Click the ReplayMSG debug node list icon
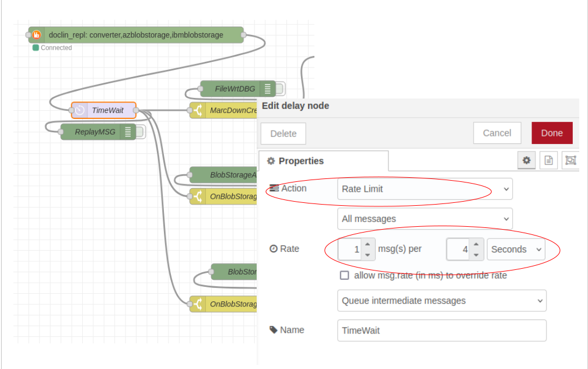The width and height of the screenshot is (588, 369). click(x=128, y=132)
